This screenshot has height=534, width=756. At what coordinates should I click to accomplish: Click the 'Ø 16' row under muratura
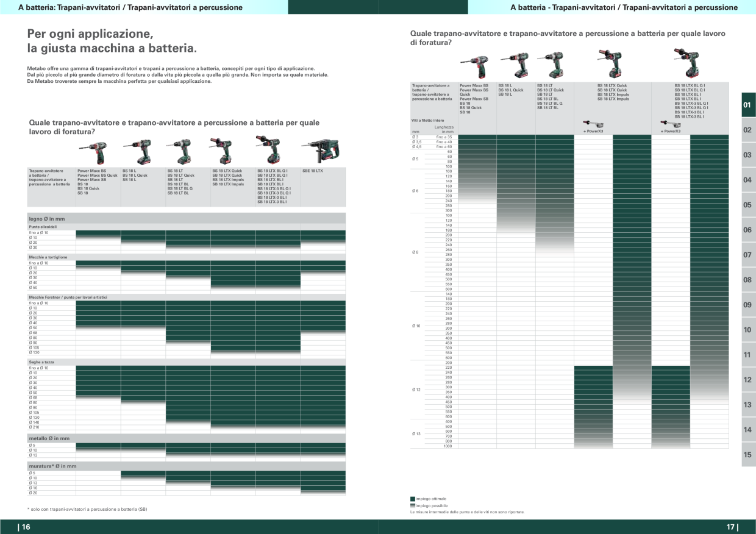click(33, 488)
